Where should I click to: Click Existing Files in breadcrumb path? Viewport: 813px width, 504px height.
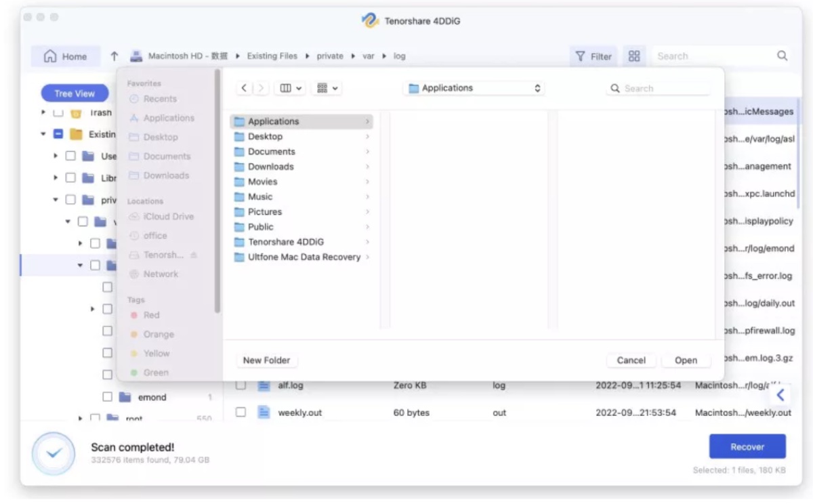(x=272, y=56)
